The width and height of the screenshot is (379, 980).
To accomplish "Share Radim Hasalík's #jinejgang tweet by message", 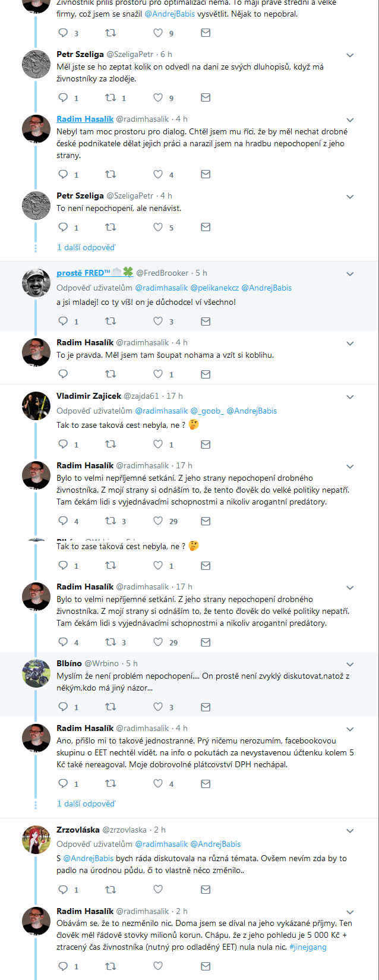I will (206, 966).
